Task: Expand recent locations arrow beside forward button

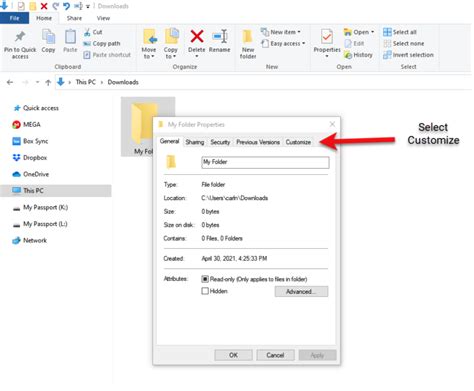Action: [x=37, y=82]
